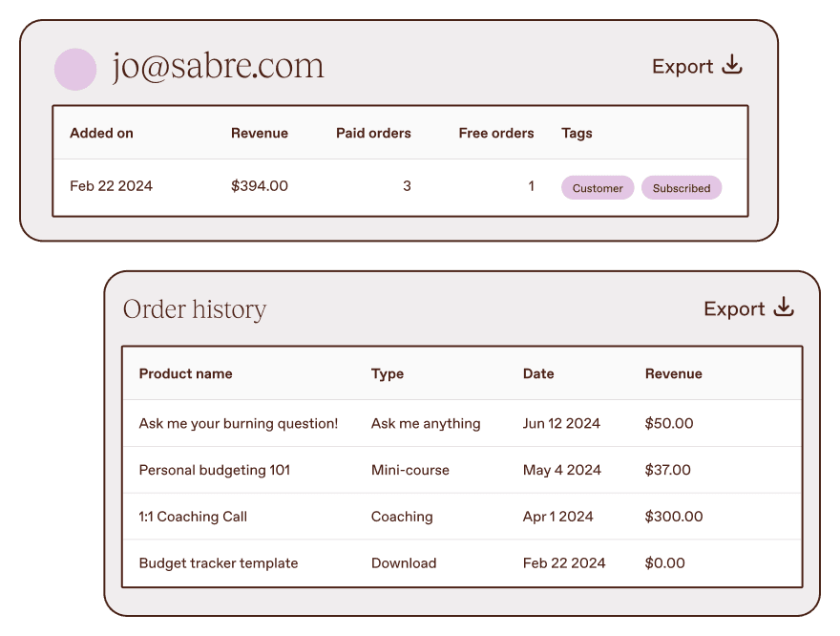The height and width of the screenshot is (636, 840).
Task: Select the Subscribed tag
Action: tap(681, 188)
